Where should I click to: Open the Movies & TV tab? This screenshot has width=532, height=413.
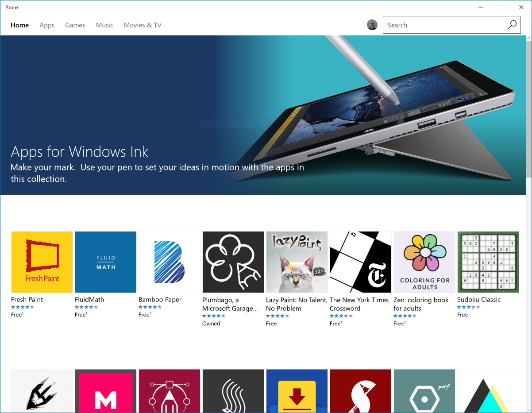point(143,25)
